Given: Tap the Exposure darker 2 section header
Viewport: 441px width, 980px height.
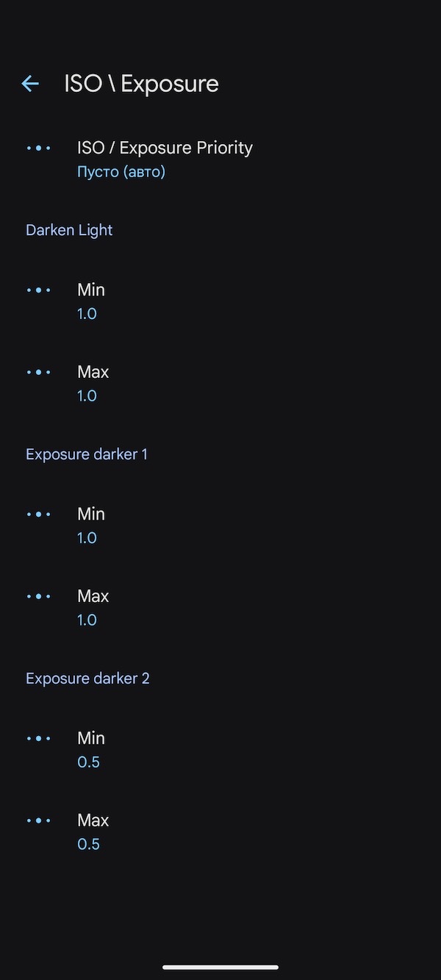Looking at the screenshot, I should pyautogui.click(x=87, y=678).
